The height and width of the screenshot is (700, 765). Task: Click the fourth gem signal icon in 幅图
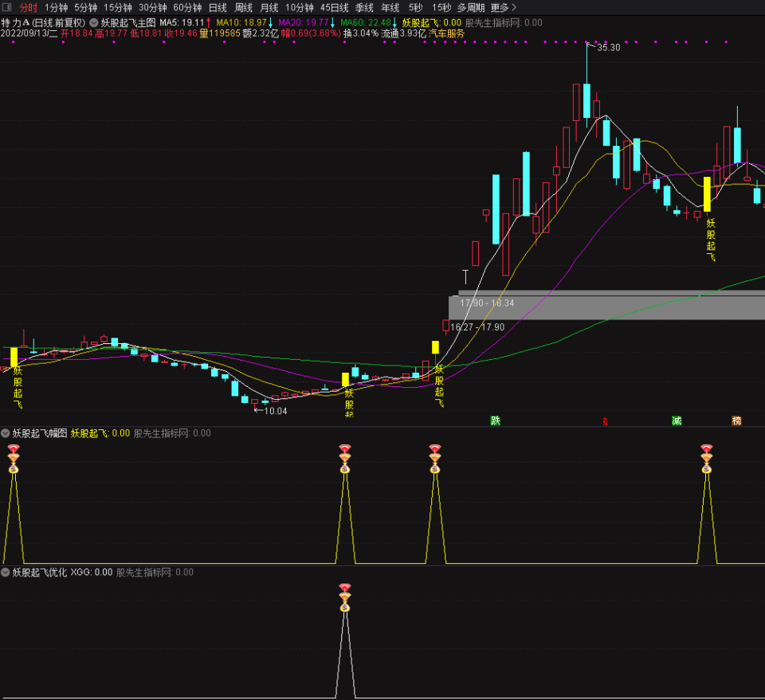tap(707, 459)
